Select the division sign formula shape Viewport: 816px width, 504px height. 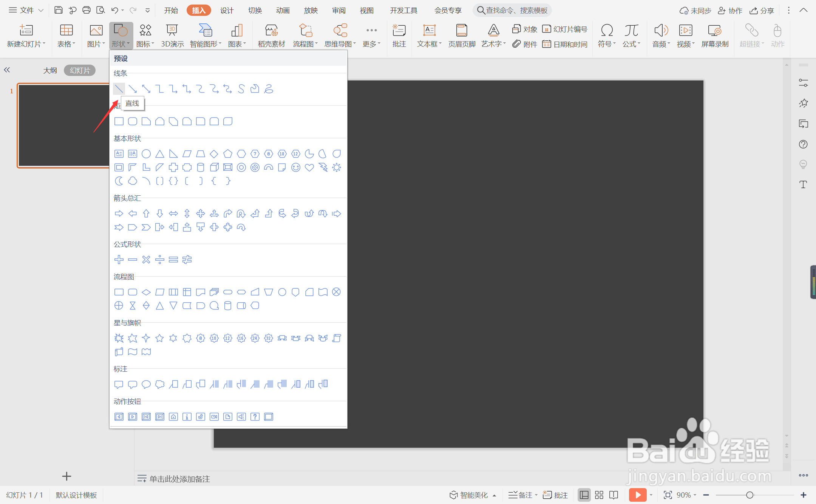tap(160, 260)
